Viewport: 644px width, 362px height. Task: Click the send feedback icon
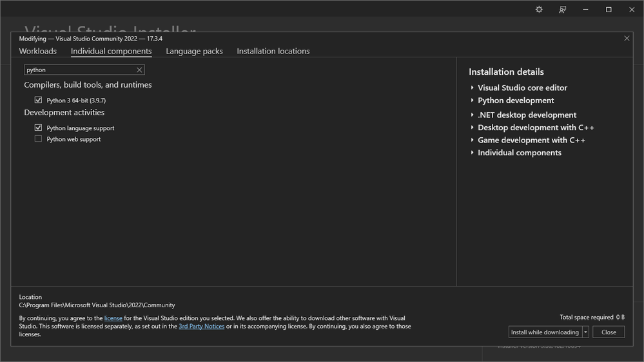pyautogui.click(x=562, y=10)
